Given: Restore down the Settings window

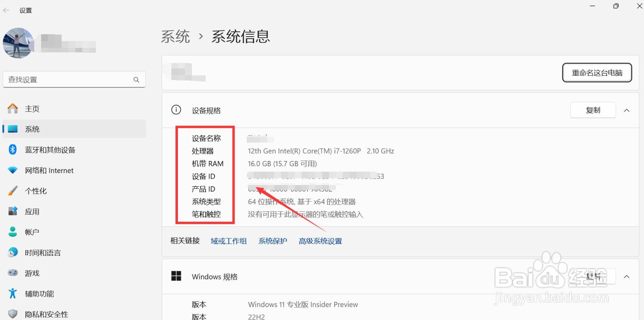Looking at the screenshot, I should tap(616, 6).
